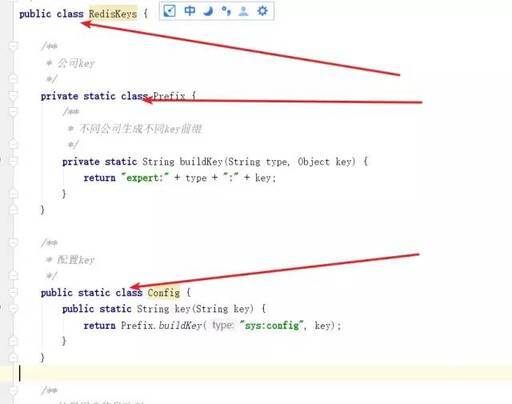Click the highlighted RedisKeys class name

(x=113, y=14)
